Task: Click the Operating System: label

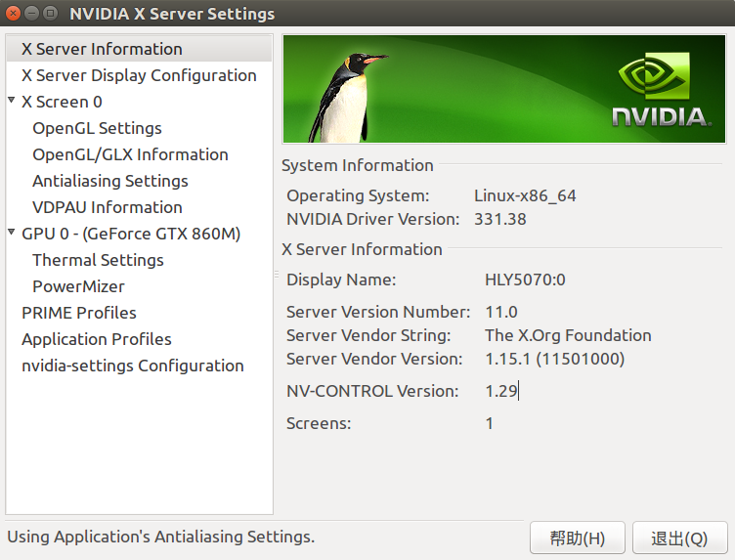Action: click(x=358, y=195)
